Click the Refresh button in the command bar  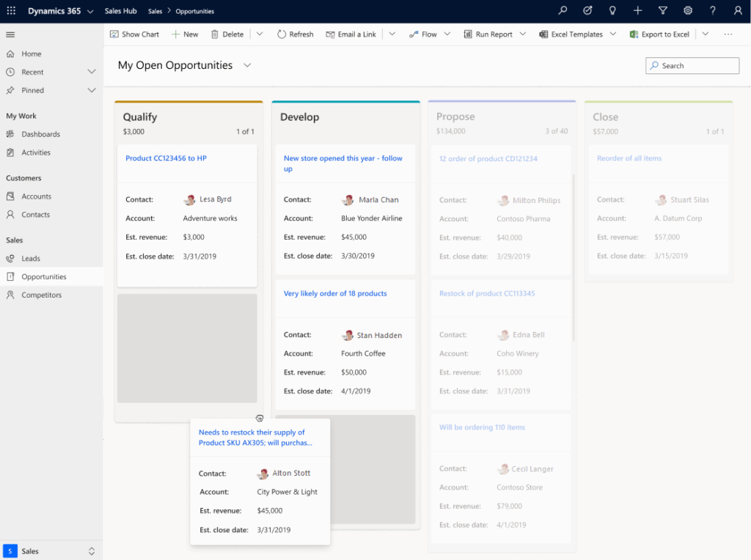pos(295,34)
